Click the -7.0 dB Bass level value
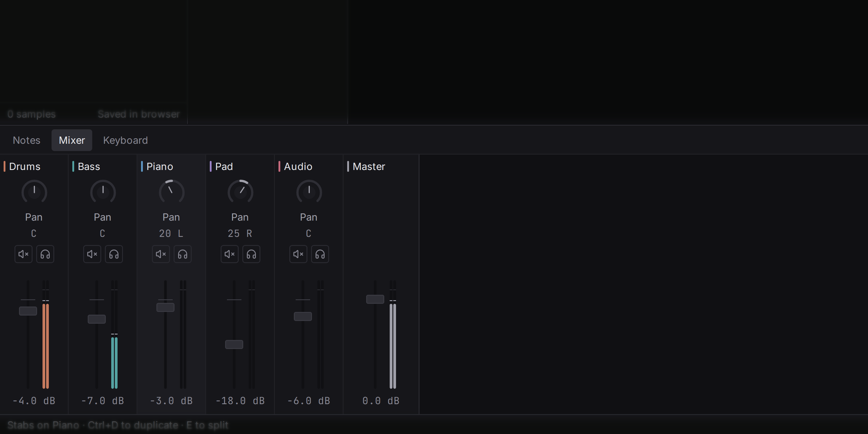The height and width of the screenshot is (434, 868). (103, 401)
